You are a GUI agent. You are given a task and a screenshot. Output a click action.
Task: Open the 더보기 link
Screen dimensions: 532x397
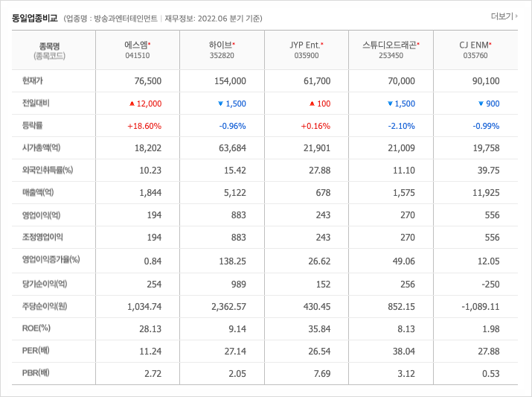504,16
